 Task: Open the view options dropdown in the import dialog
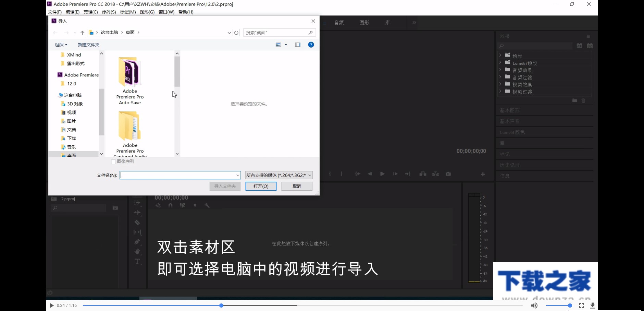coord(285,44)
